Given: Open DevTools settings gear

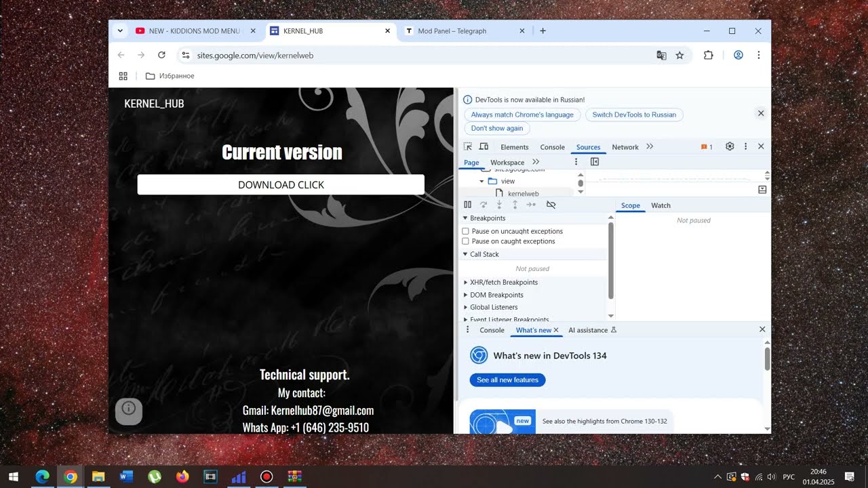Looking at the screenshot, I should point(730,146).
